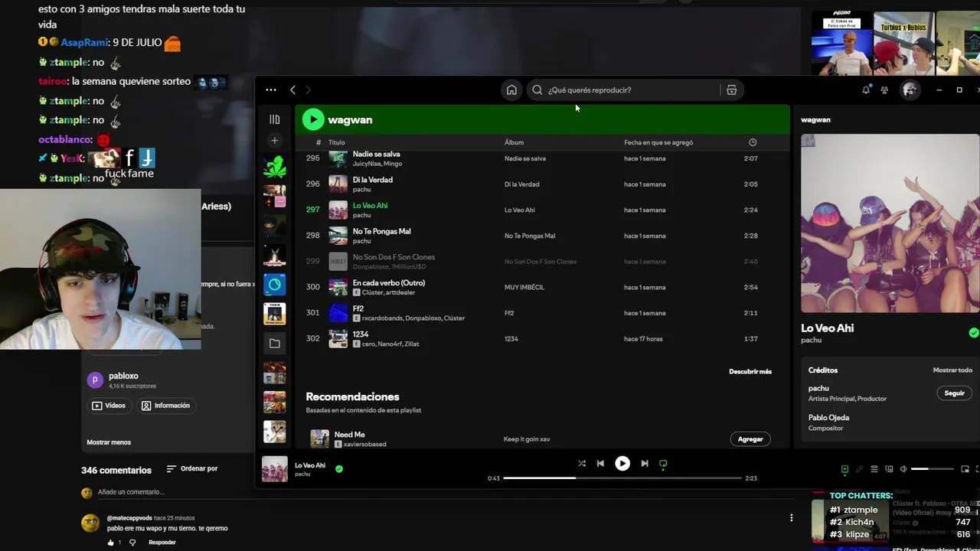Seek on the song progress bar

622,478
